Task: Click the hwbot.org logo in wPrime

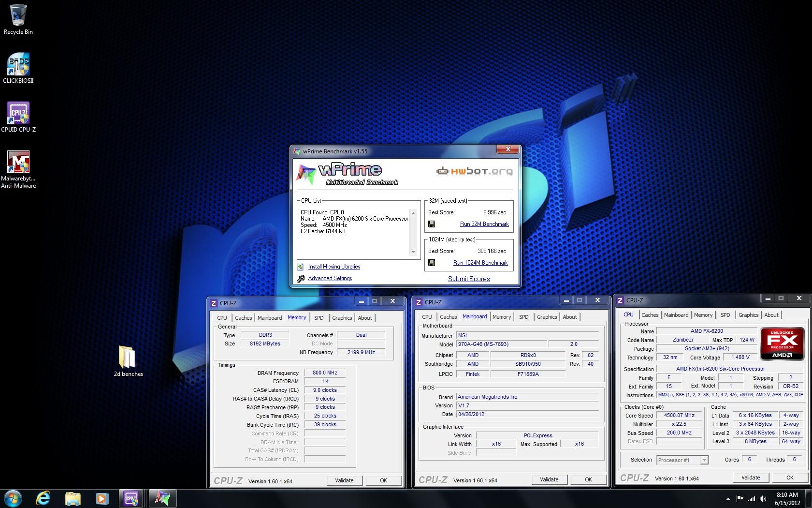Action: tap(474, 171)
